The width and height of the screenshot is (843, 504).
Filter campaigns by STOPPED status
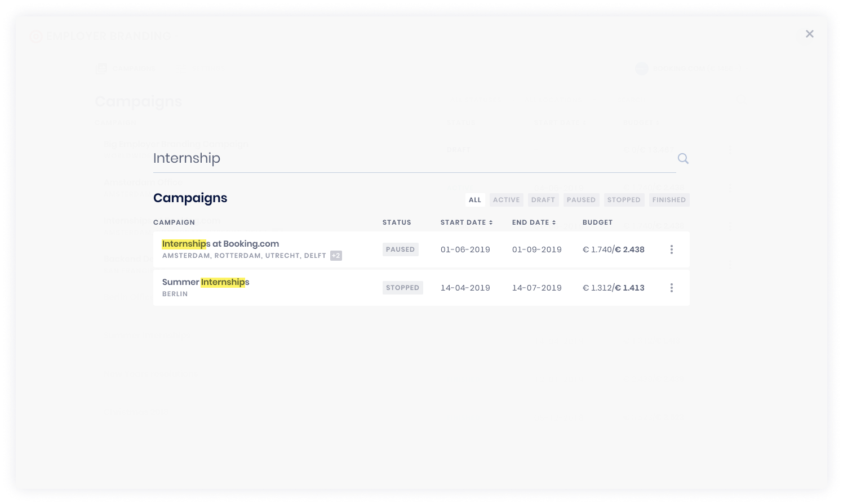[x=624, y=200]
